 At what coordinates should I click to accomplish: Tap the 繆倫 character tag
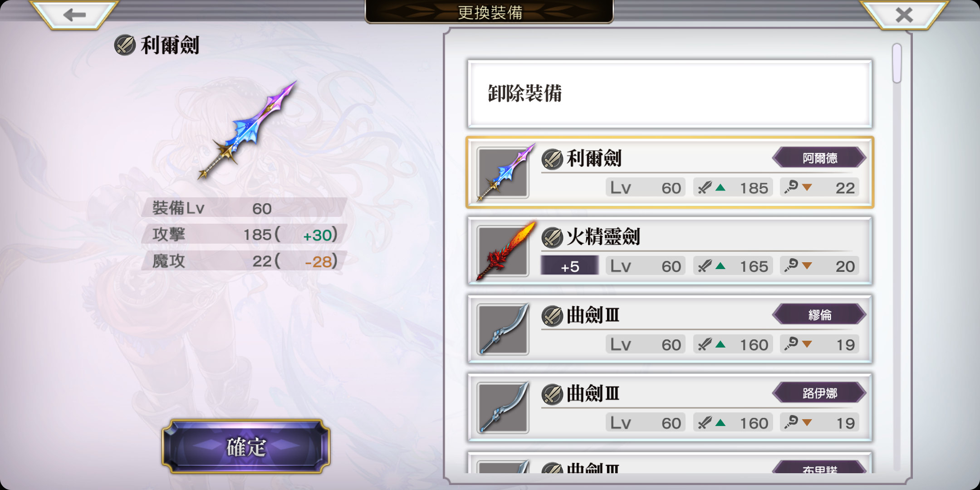819,315
